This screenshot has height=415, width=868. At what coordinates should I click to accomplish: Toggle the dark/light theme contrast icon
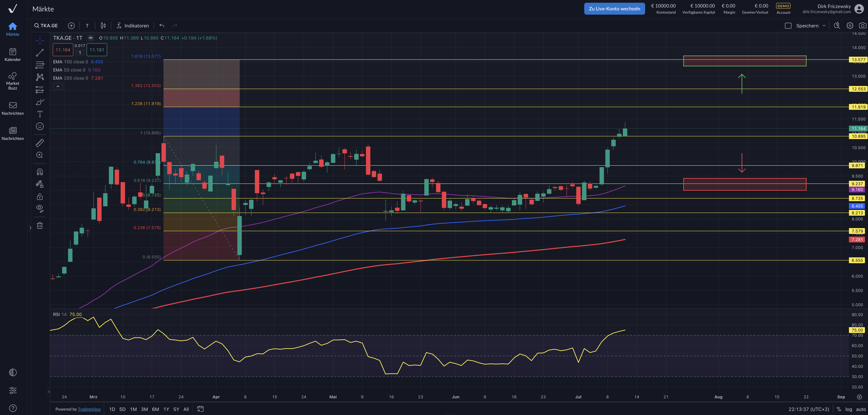13,372
